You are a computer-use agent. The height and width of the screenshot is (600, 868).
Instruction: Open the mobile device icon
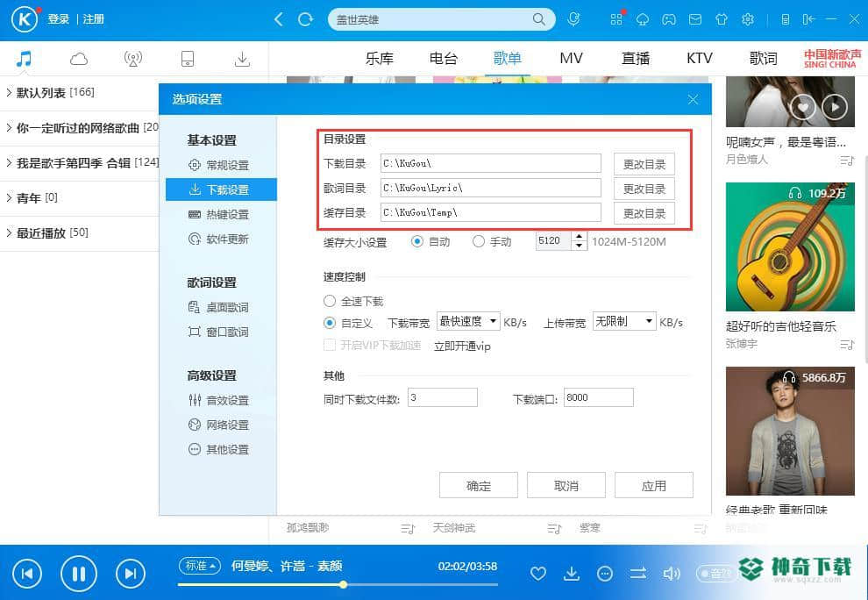coord(188,58)
